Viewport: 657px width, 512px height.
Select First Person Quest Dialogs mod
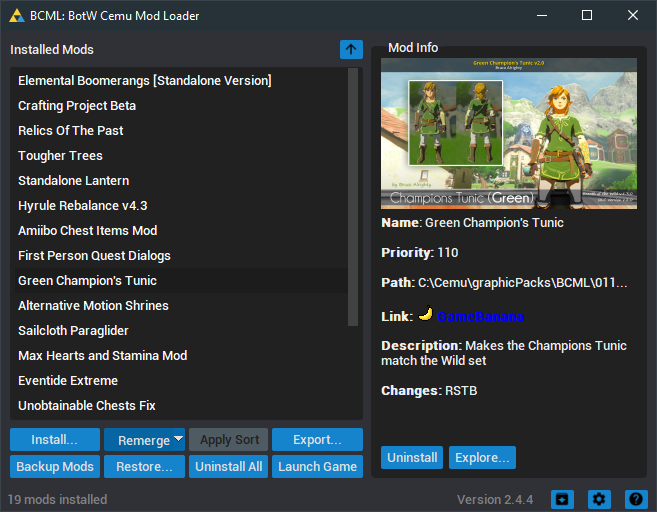181,256
